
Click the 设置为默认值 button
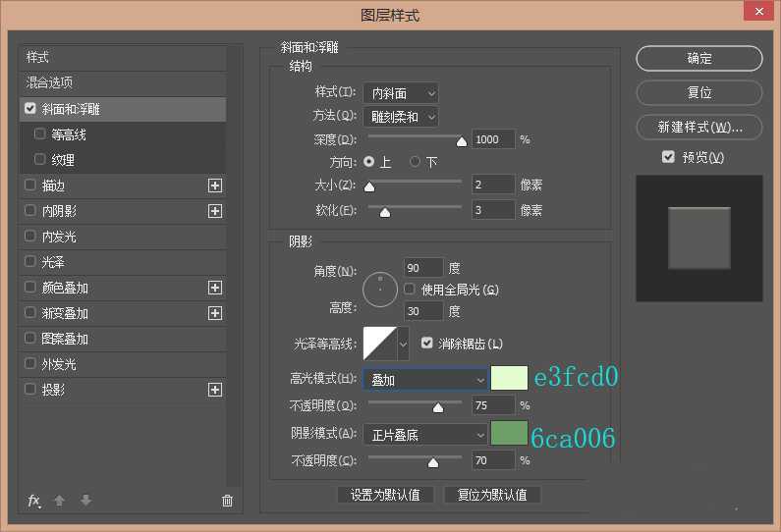click(385, 495)
